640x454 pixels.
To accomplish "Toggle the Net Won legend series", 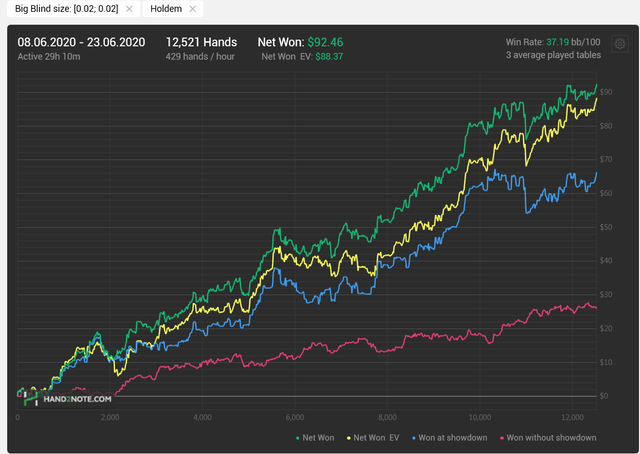I will coord(315,438).
